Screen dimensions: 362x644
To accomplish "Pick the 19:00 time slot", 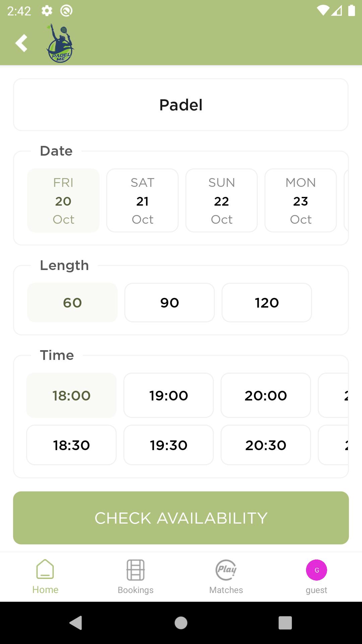I will pyautogui.click(x=169, y=395).
